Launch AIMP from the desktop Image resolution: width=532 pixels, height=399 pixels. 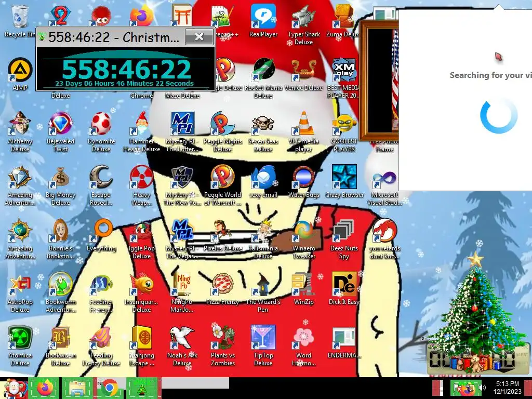pos(20,70)
